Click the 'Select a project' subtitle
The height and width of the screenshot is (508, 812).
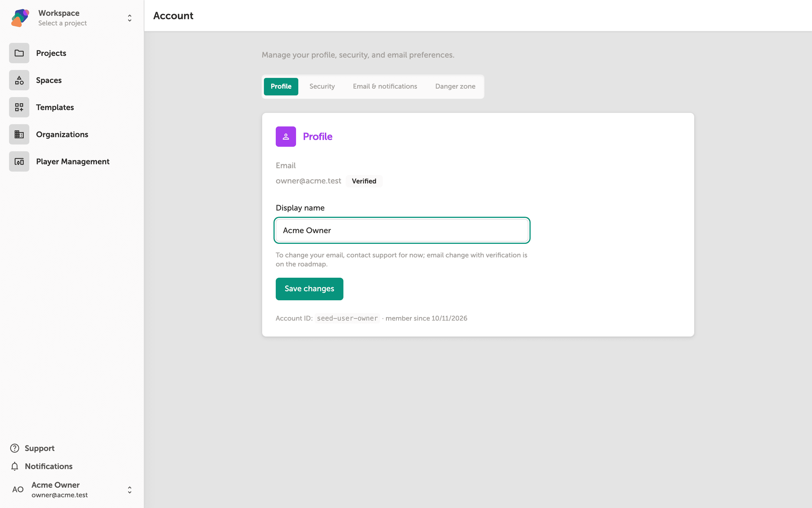(62, 23)
